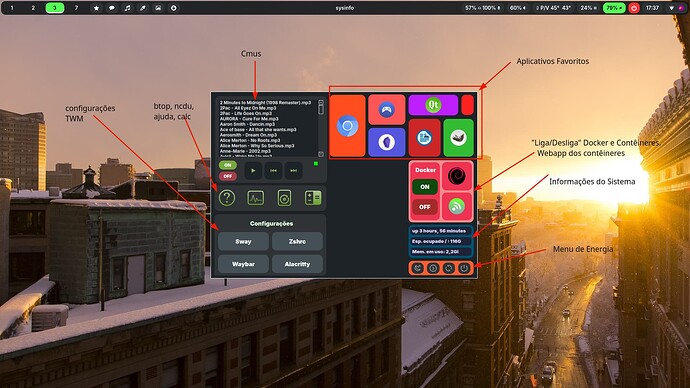Switch to workspace 2

(33, 8)
